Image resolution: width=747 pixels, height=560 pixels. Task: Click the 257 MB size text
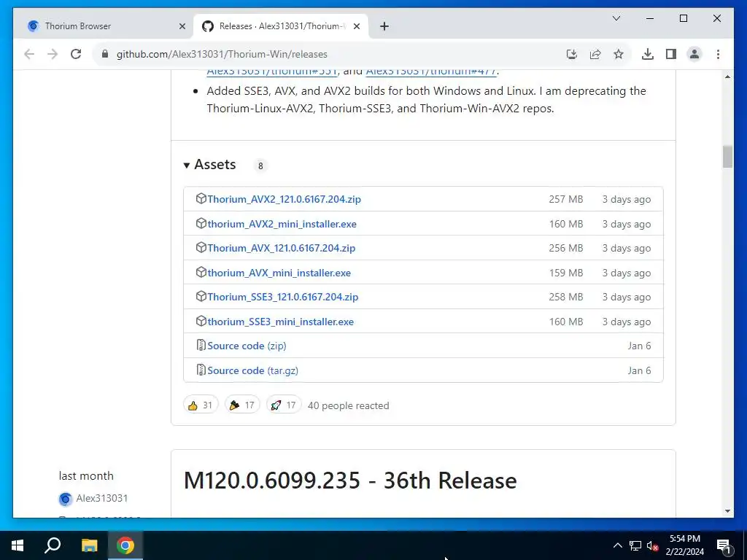click(x=565, y=200)
